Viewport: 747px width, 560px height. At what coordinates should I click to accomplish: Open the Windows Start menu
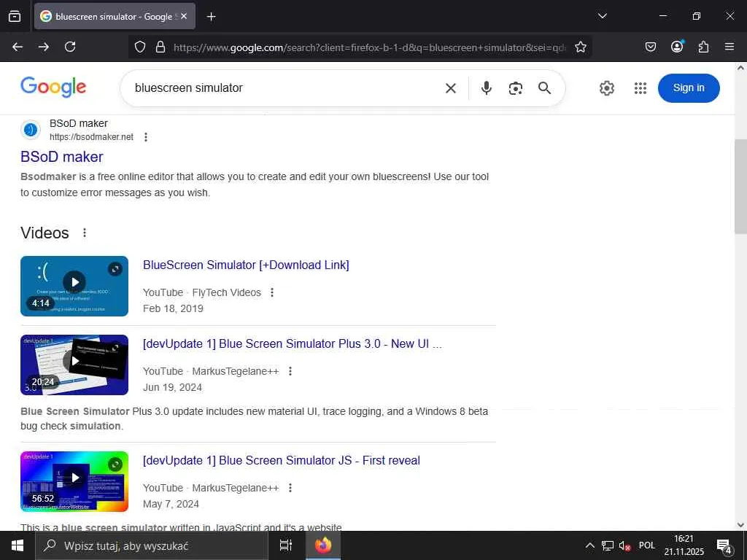tap(18, 545)
